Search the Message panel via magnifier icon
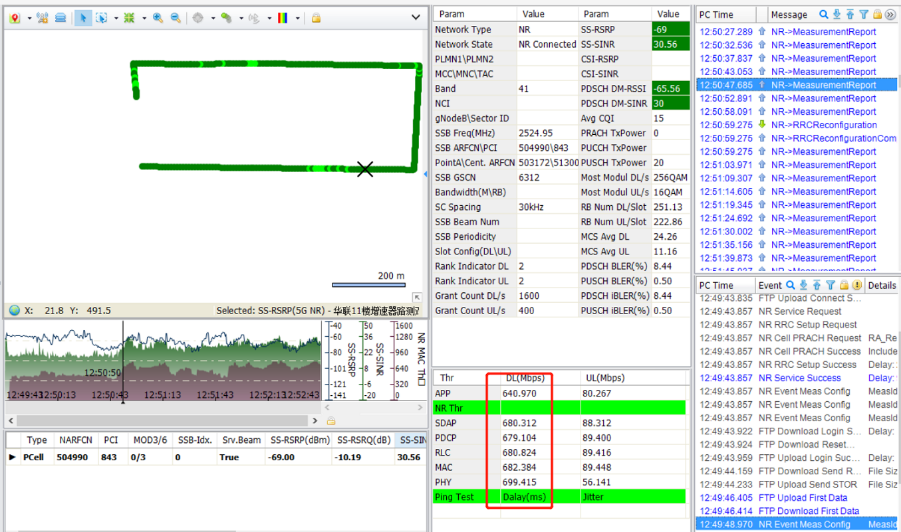901x532 pixels. click(x=823, y=14)
